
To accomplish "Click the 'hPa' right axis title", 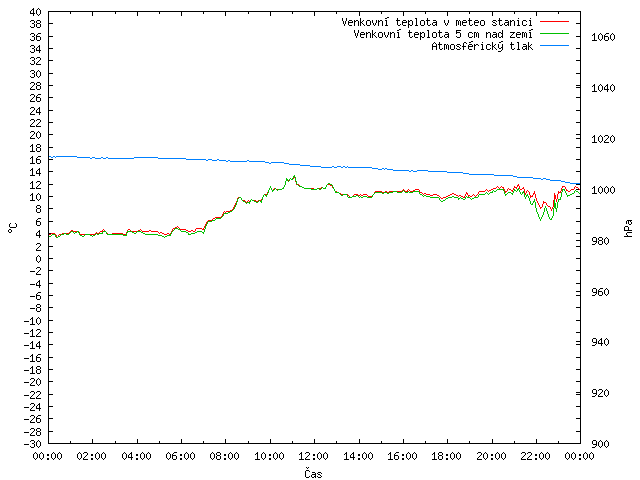I will pyautogui.click(x=628, y=228).
